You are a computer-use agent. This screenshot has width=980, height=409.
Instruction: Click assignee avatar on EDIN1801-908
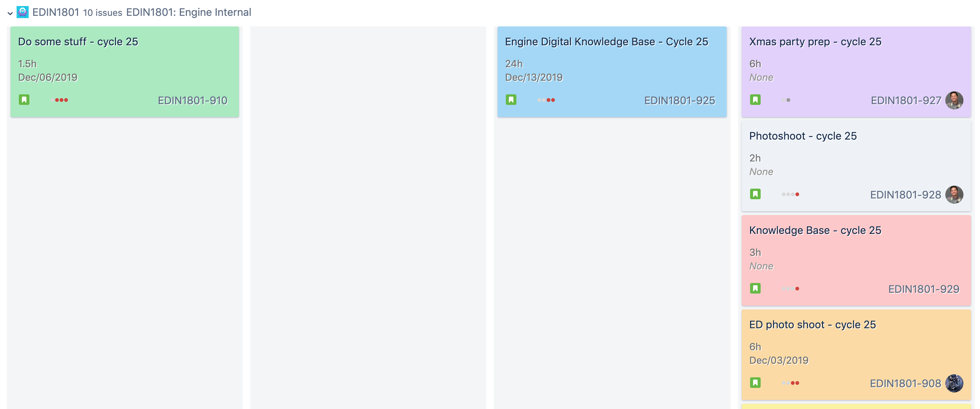[954, 383]
